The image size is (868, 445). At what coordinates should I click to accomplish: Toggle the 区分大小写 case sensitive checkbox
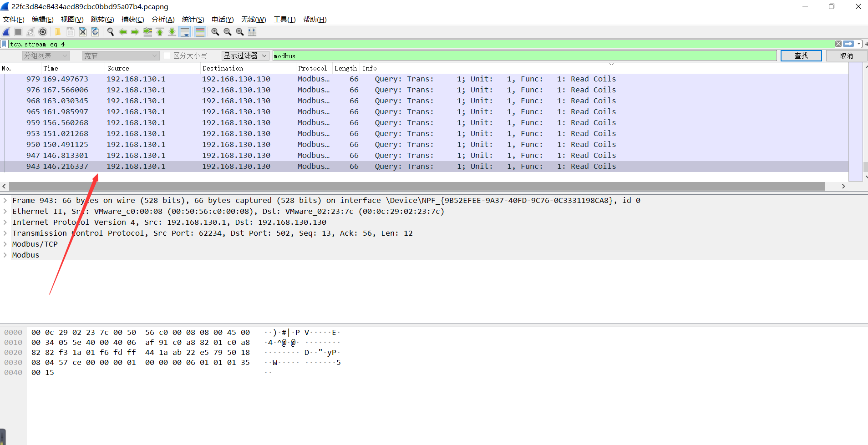pyautogui.click(x=167, y=56)
